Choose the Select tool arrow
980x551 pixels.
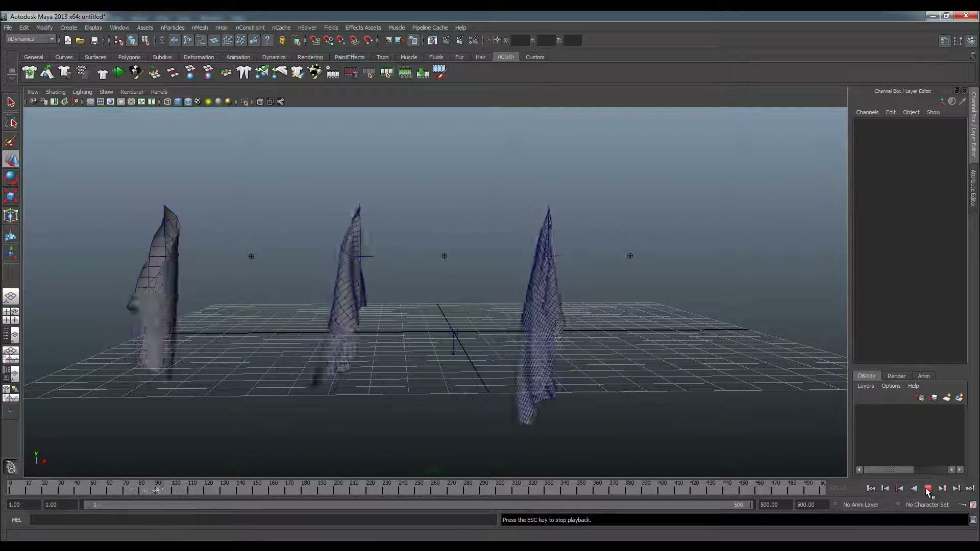pos(11,102)
